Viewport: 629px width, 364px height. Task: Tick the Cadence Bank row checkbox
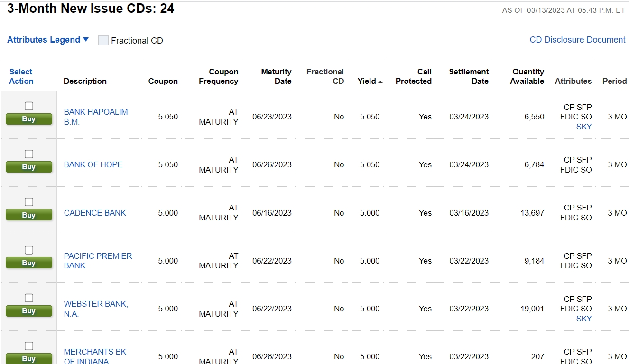[x=29, y=202]
